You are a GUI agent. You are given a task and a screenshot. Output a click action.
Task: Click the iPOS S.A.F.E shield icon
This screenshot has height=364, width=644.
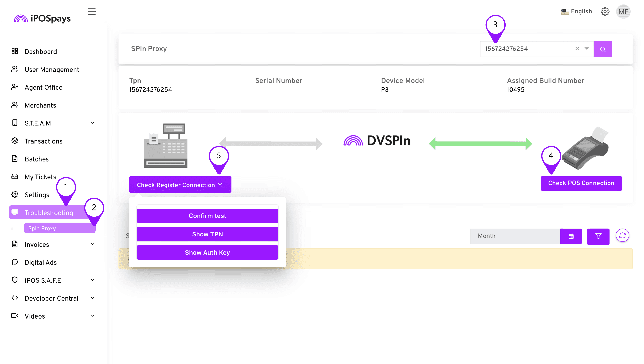(x=15, y=280)
